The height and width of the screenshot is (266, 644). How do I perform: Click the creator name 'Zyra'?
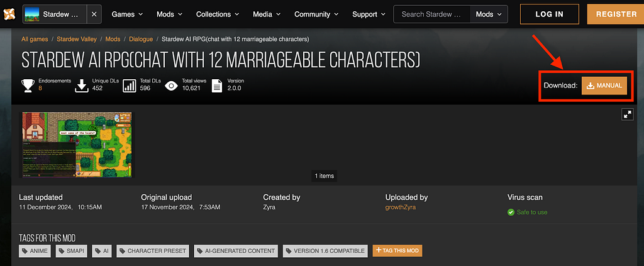tap(269, 208)
